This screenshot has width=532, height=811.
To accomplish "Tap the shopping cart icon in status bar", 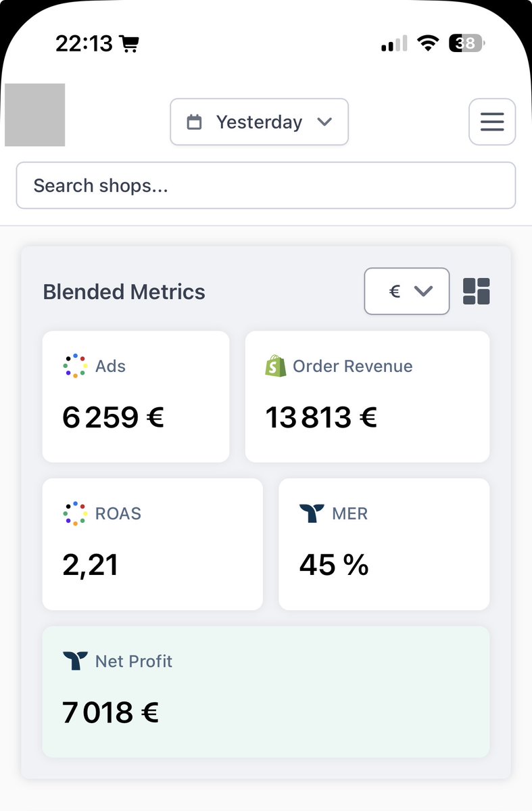I will [x=129, y=44].
